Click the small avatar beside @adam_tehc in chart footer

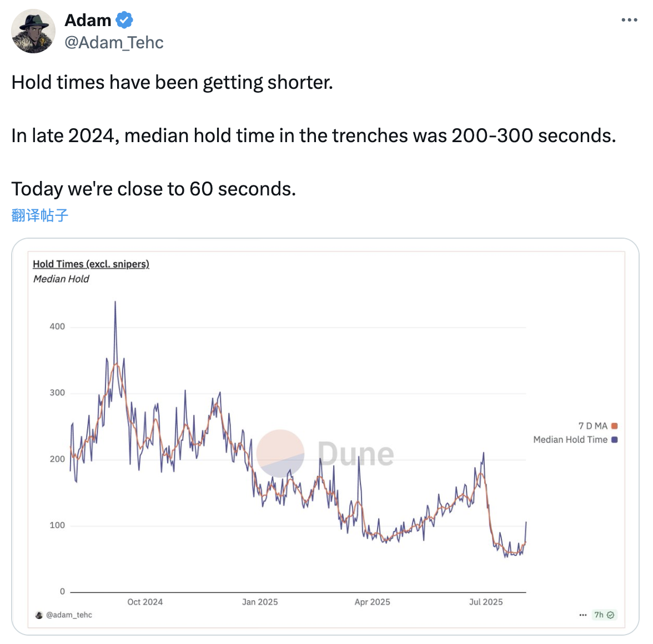pyautogui.click(x=39, y=615)
